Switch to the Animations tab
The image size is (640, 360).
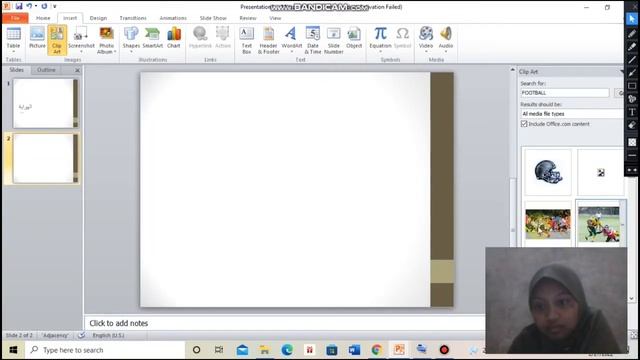(x=173, y=18)
